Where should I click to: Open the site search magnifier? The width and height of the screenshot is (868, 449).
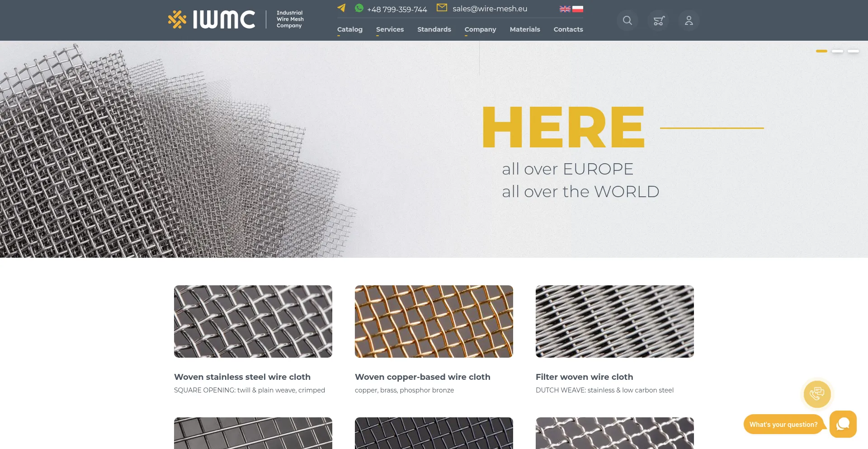[x=627, y=20]
